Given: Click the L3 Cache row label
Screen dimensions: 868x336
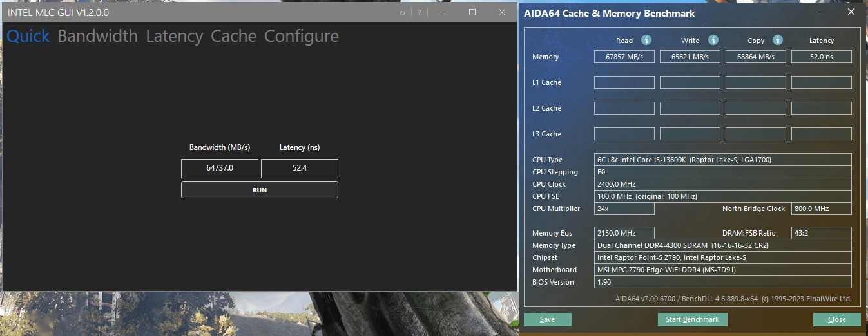Looking at the screenshot, I should [546, 134].
